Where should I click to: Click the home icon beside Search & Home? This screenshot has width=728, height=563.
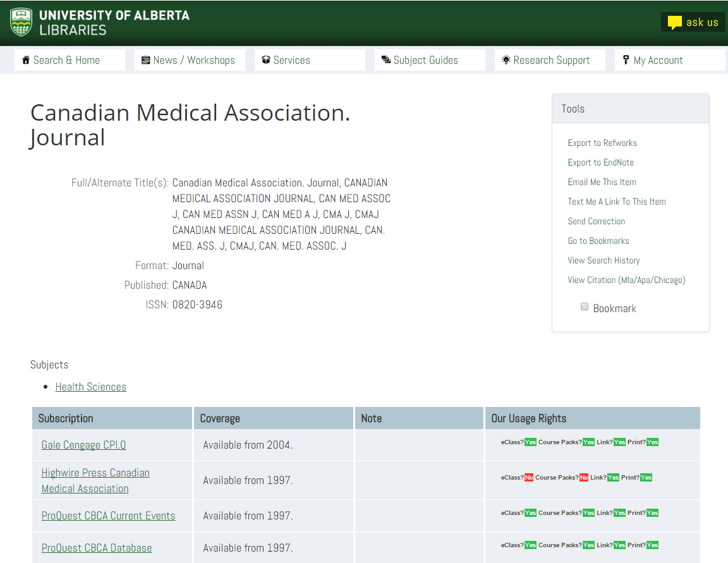point(26,60)
